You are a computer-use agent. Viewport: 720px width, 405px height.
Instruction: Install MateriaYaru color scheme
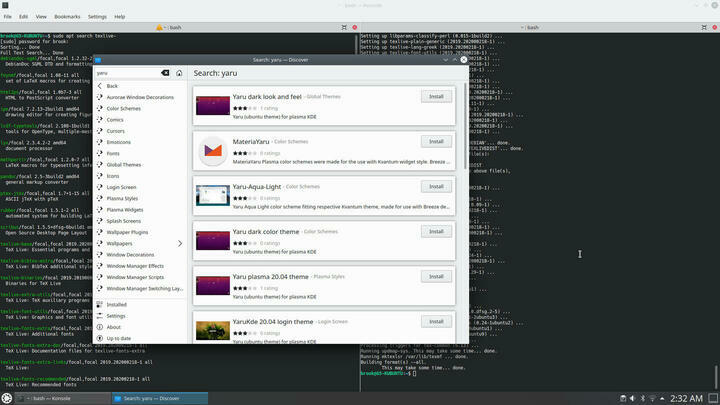pyautogui.click(x=436, y=141)
